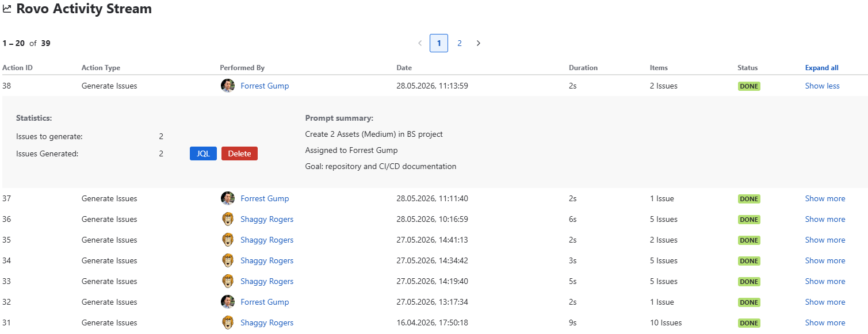Click '1 Issue' in action 37 row
This screenshot has height=334, width=868.
662,198
